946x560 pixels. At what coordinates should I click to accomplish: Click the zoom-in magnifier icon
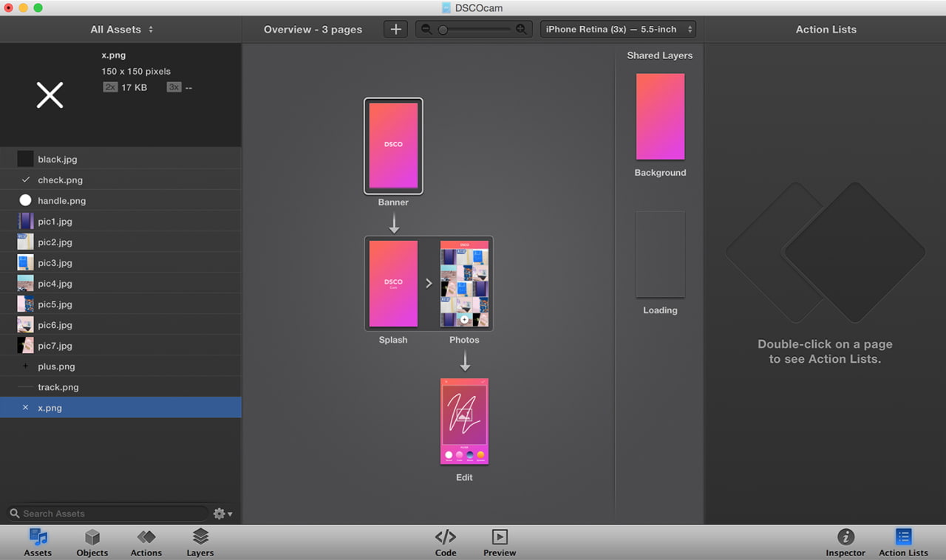(521, 30)
